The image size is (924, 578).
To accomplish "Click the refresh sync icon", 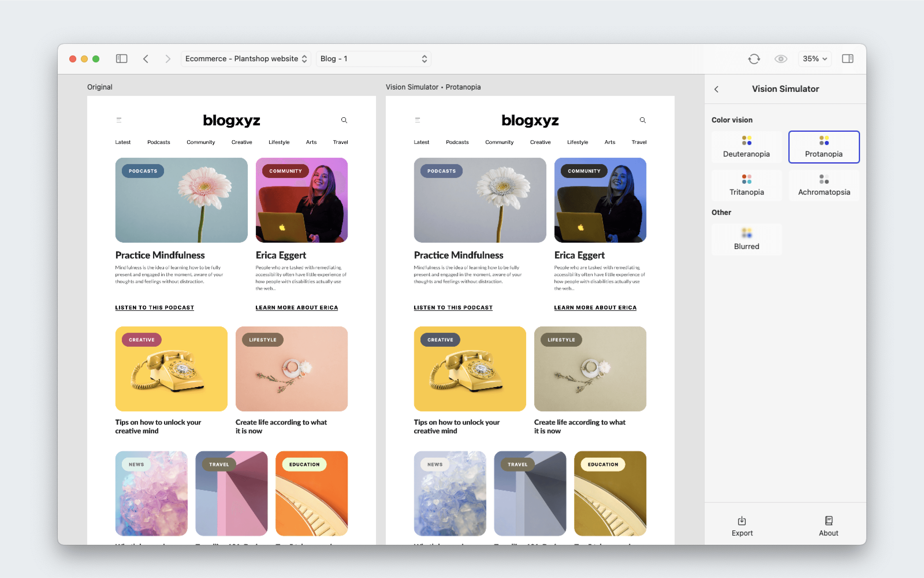I will point(754,58).
